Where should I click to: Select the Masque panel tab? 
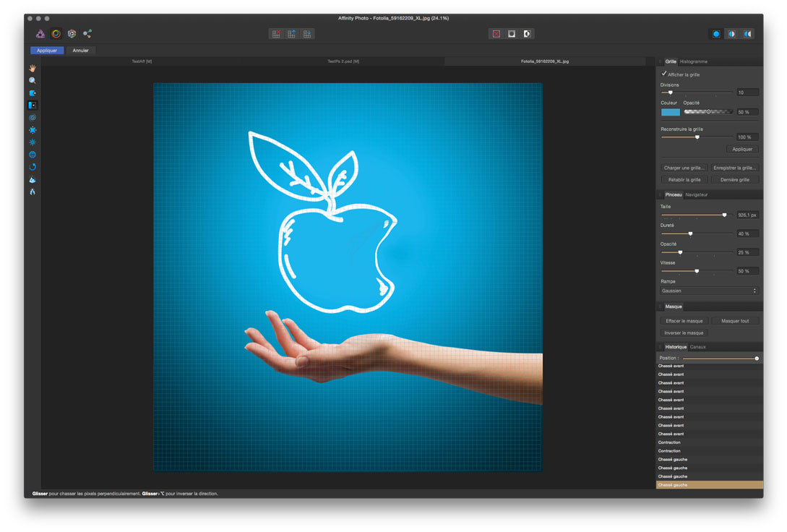[x=673, y=306]
